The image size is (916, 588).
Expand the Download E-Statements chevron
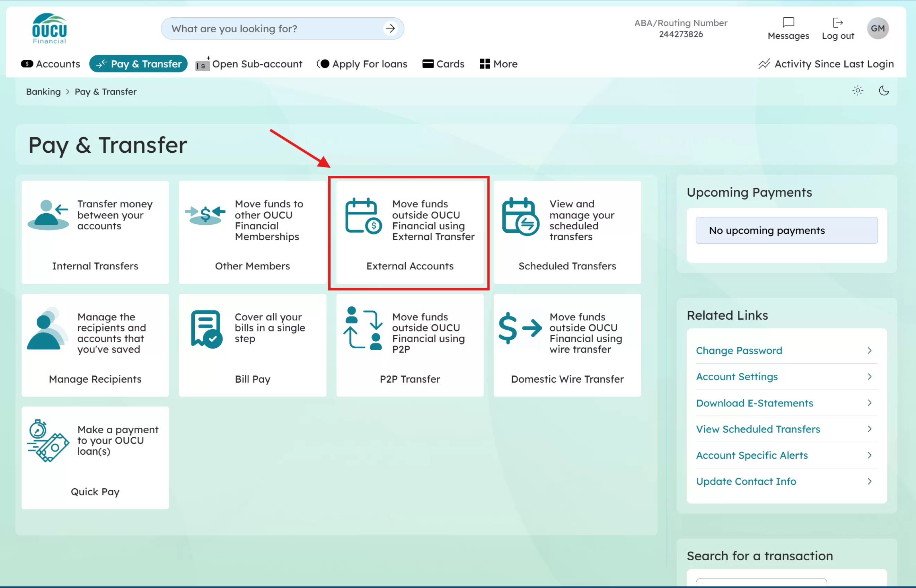coord(869,403)
